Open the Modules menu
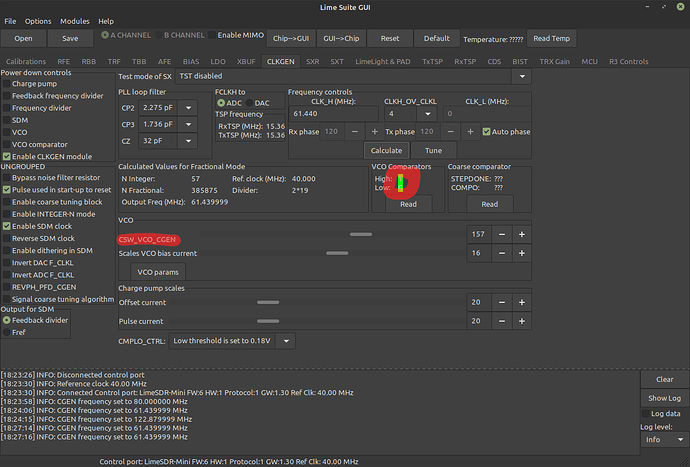This screenshot has height=467, width=690. click(x=75, y=21)
